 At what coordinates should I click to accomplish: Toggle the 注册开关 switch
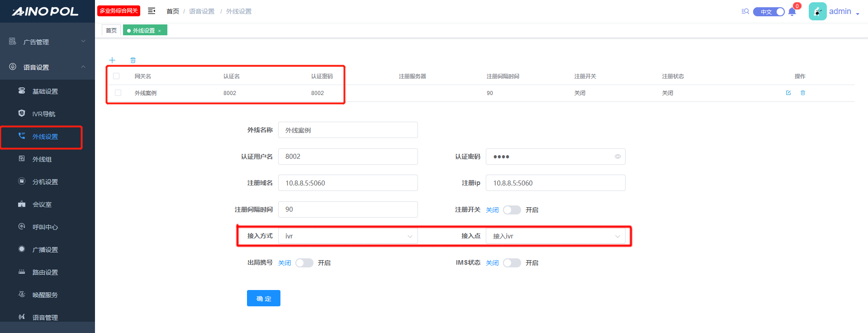pyautogui.click(x=512, y=210)
